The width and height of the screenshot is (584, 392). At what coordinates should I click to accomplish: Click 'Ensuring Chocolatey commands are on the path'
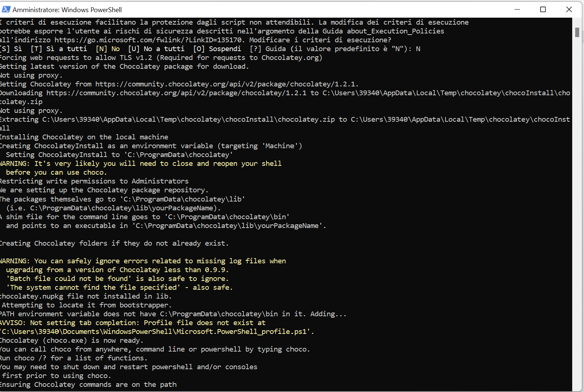(88, 384)
